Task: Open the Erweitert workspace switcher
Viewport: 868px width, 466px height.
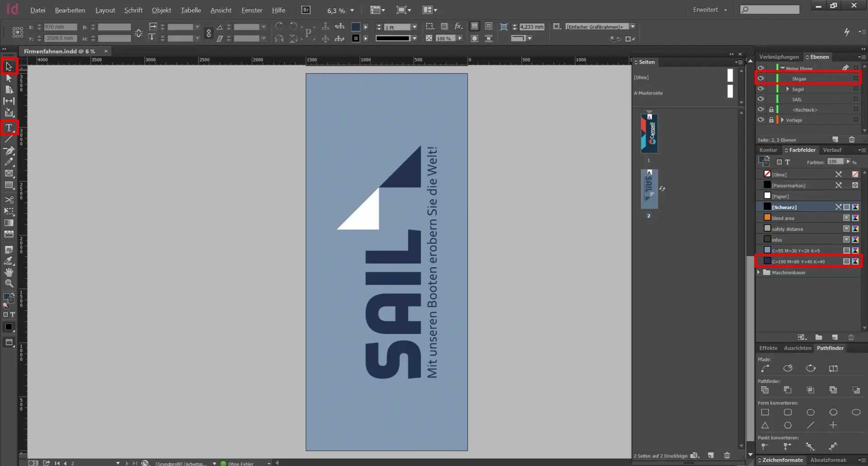Action: 710,10
